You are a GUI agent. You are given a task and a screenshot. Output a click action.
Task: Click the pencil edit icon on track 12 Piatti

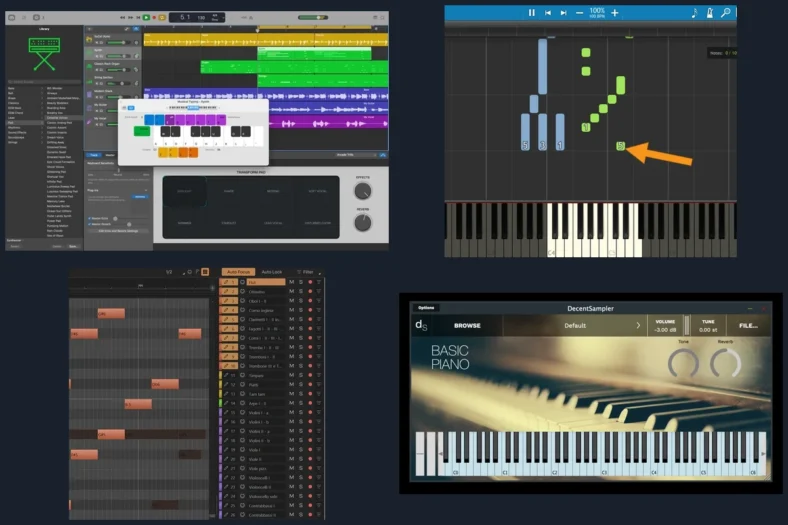[x=226, y=384]
